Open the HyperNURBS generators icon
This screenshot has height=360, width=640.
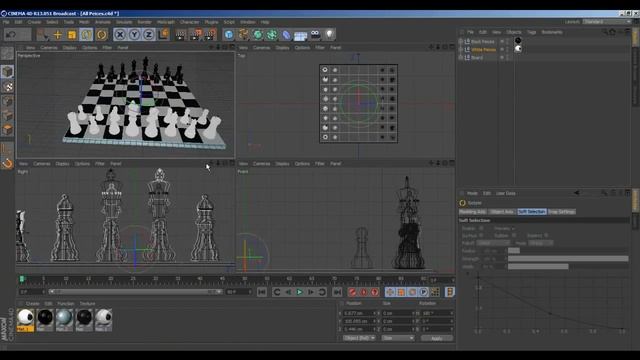click(258, 35)
